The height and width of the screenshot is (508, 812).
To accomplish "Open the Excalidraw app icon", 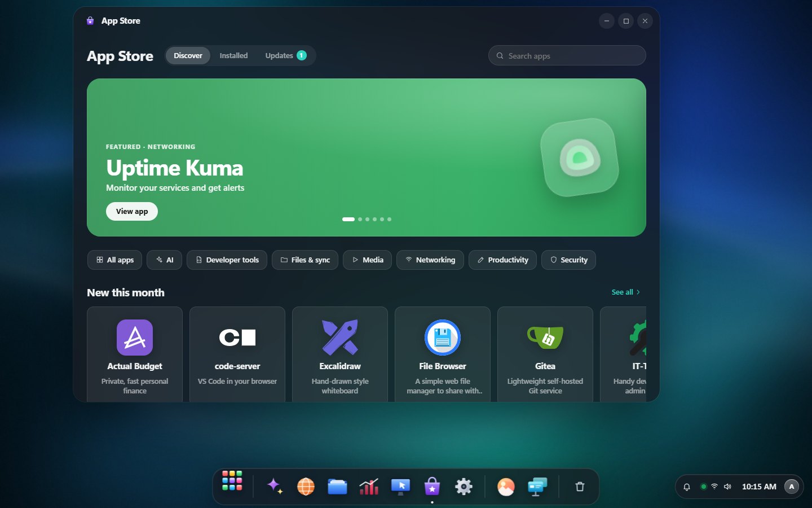I will click(x=340, y=338).
